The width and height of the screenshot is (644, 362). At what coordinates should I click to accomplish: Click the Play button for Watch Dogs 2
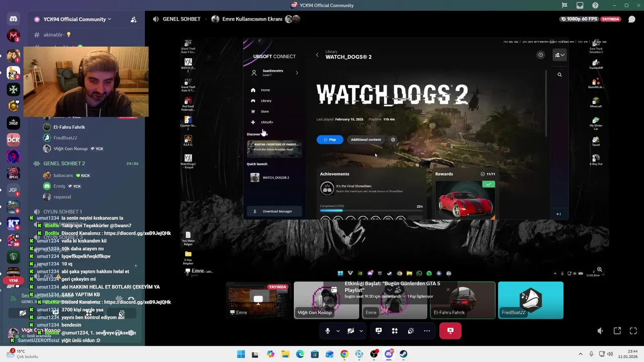330,139
